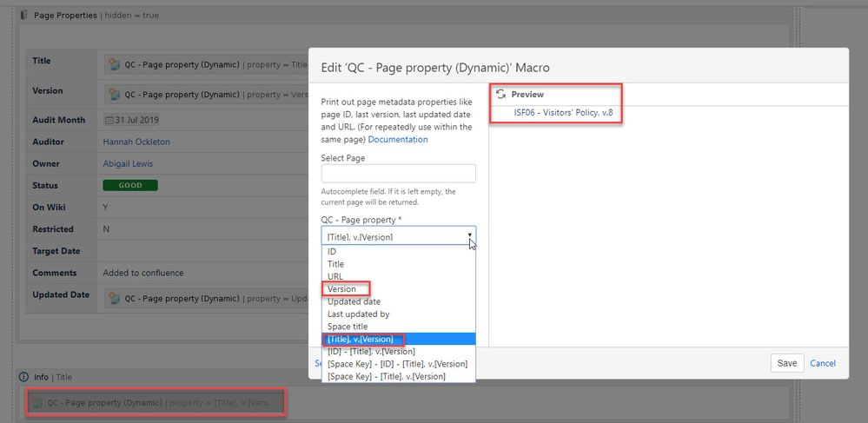Select URL in the property list
Viewport: 868px width, 423px height.
pos(399,276)
